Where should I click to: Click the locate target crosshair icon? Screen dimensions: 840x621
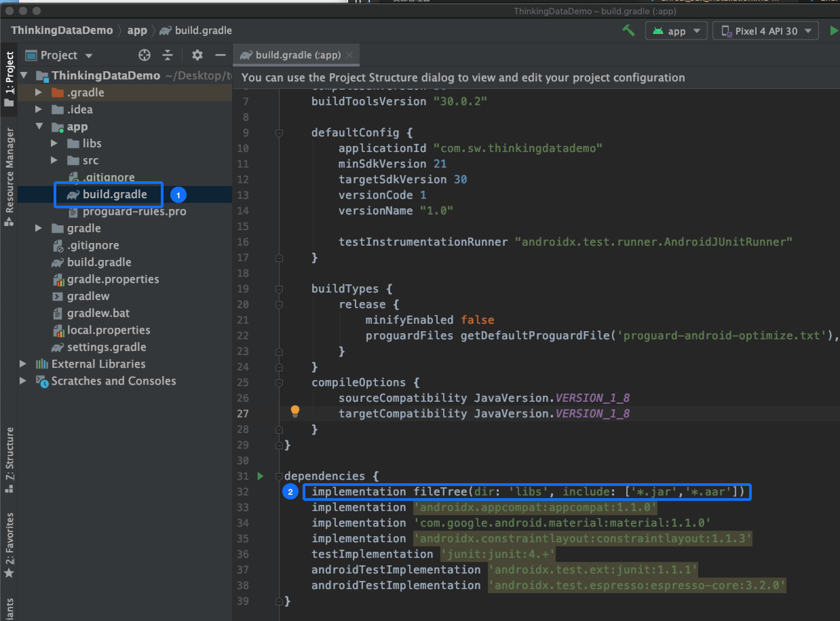pos(144,55)
